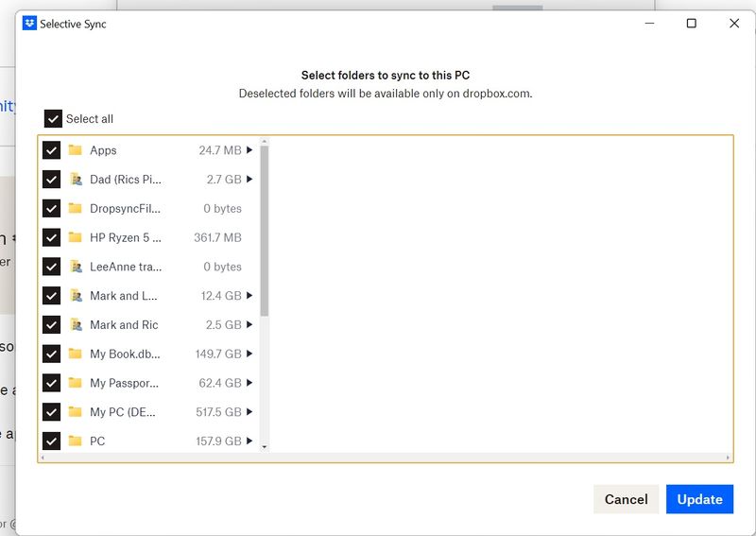756x536 pixels.
Task: Click the '12.4 GB' size value
Action: coord(221,295)
